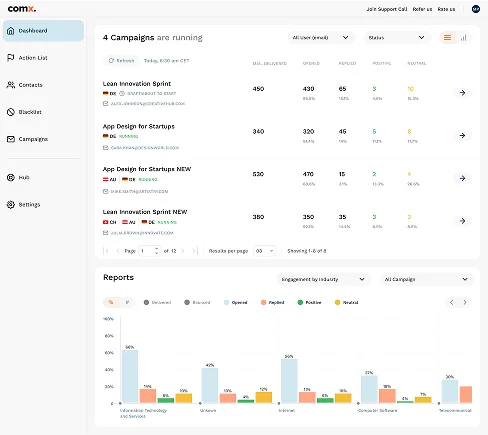Click App Design for Startups NEW name
Viewport: 488px width, 435px height.
coord(147,169)
